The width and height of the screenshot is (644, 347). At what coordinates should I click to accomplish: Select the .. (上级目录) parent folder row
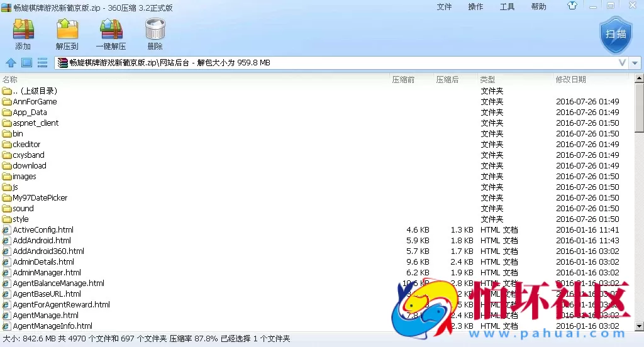(318, 91)
